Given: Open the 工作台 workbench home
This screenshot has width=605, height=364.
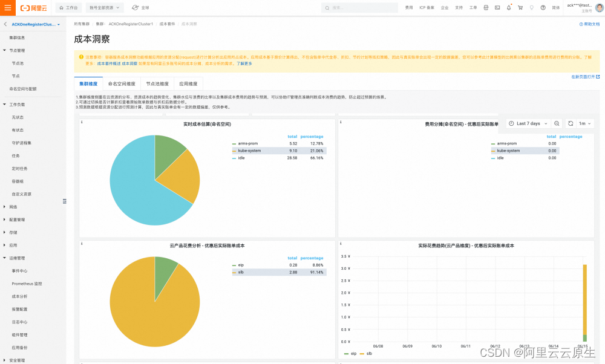Looking at the screenshot, I should tap(69, 8).
